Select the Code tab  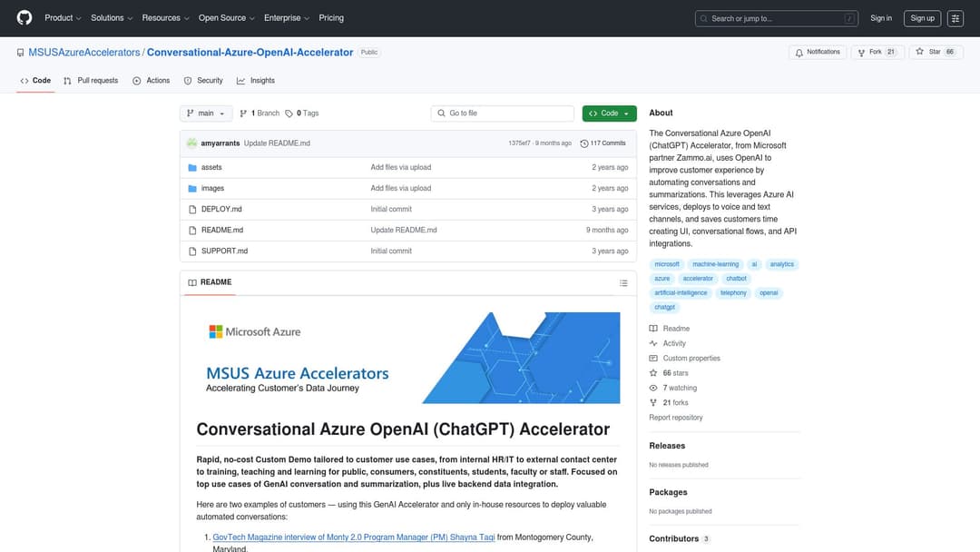click(x=35, y=81)
